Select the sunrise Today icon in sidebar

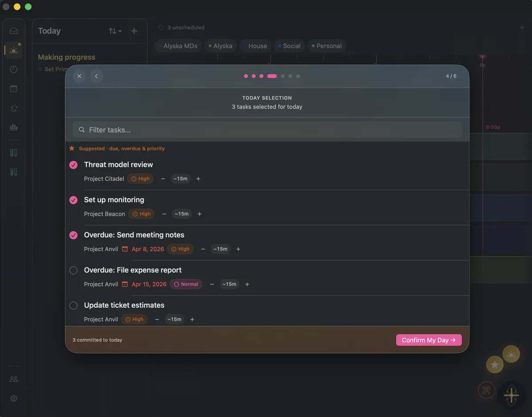pyautogui.click(x=13, y=50)
